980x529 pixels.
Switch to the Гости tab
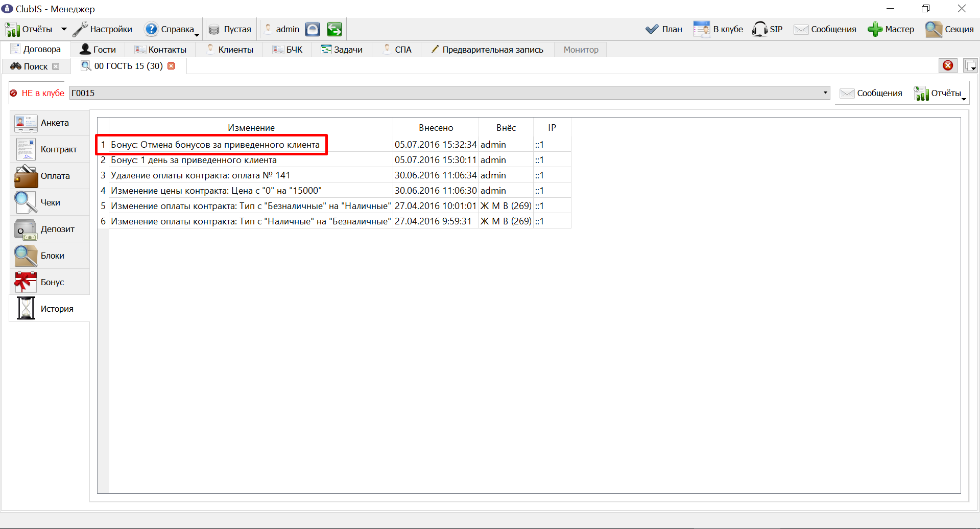coord(98,50)
